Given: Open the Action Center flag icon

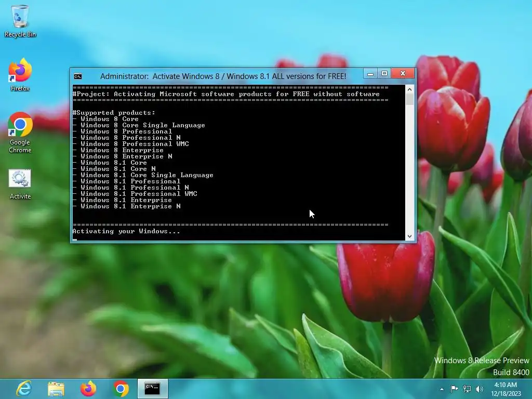Looking at the screenshot, I should coord(454,389).
